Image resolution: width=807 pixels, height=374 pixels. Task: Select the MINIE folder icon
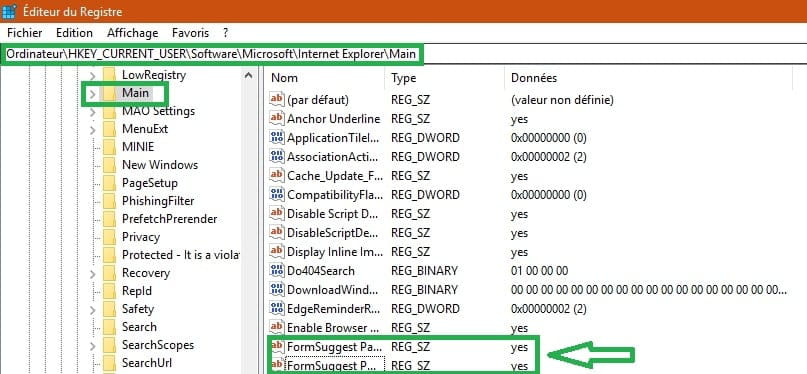[x=109, y=147]
